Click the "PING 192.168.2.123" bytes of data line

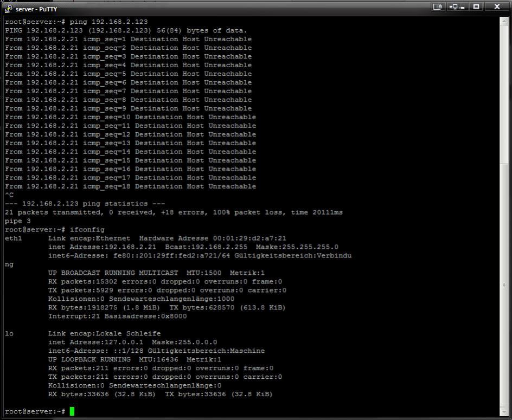point(126,30)
